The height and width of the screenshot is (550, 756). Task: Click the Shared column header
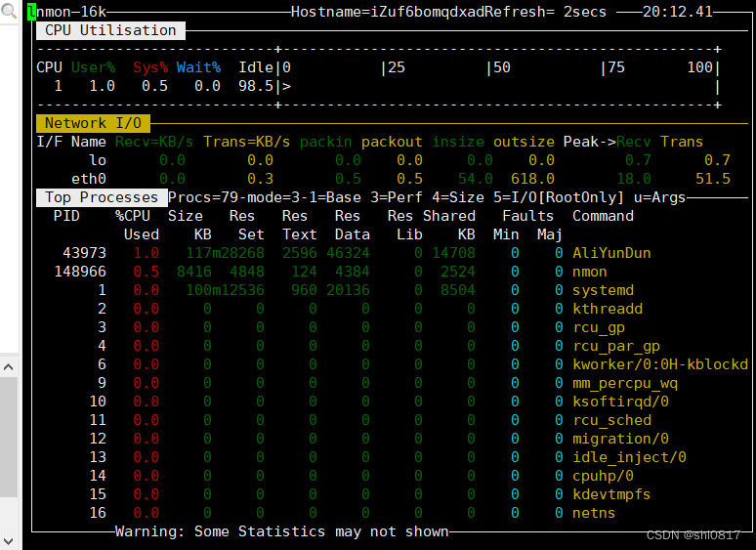(449, 216)
